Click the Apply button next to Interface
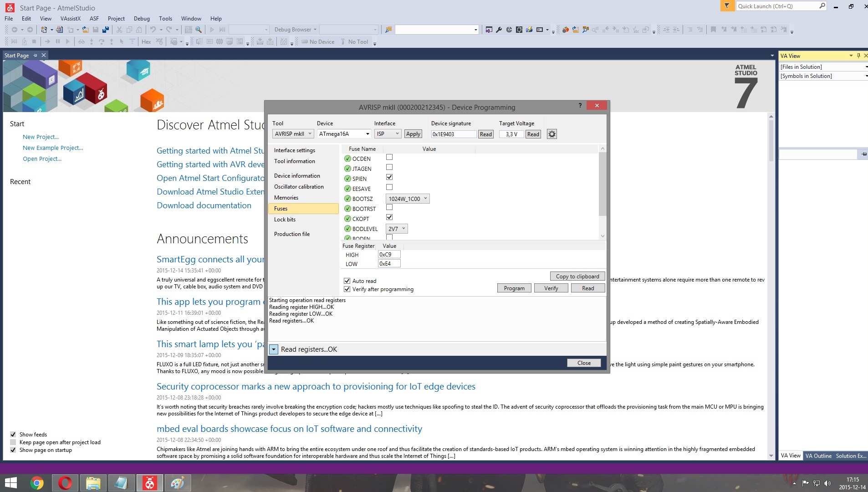The image size is (868, 492). point(413,134)
